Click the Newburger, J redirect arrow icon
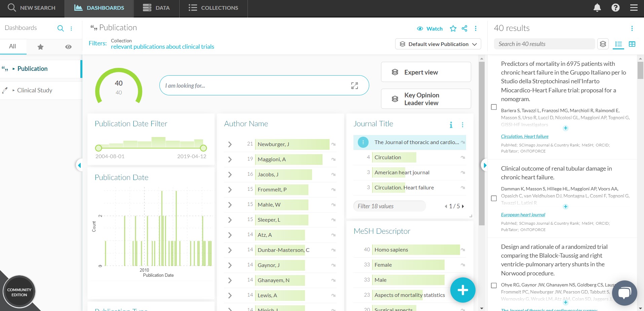 [333, 144]
